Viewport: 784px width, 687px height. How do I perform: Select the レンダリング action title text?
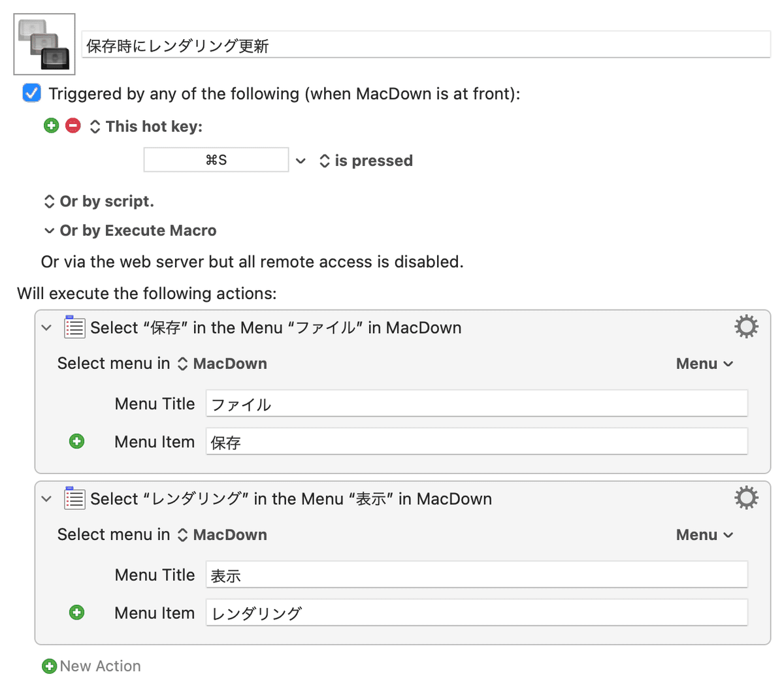pyautogui.click(x=291, y=499)
